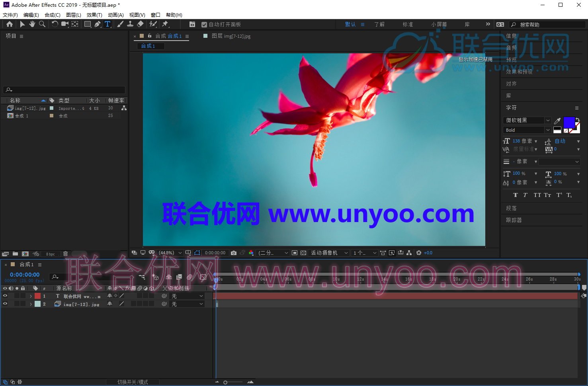
Task: Select the Rectangle shape tool
Action: coord(88,24)
